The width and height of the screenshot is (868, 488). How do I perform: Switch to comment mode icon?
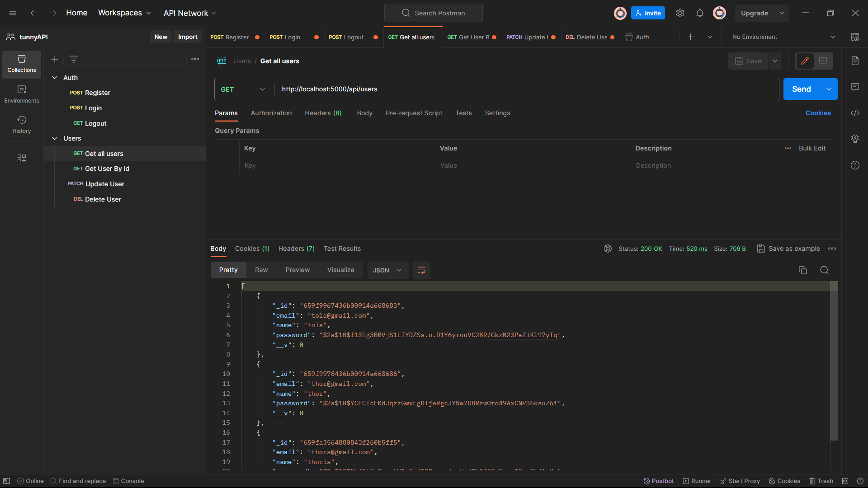[x=823, y=61]
